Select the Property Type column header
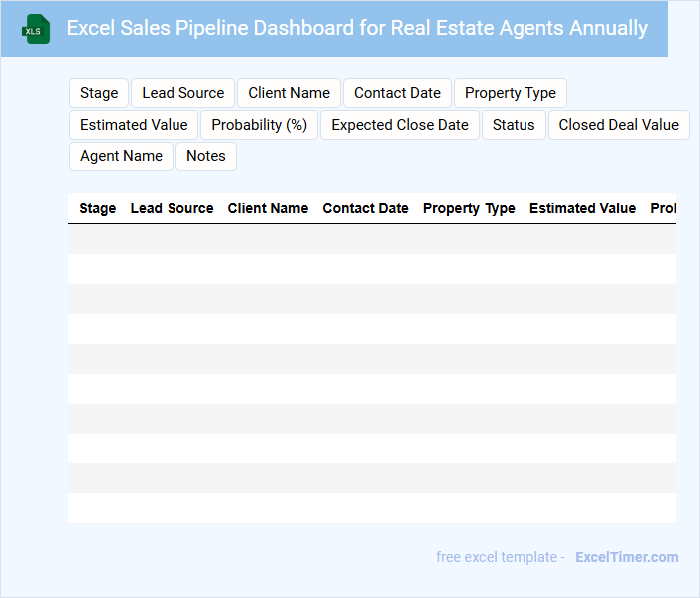 (469, 208)
